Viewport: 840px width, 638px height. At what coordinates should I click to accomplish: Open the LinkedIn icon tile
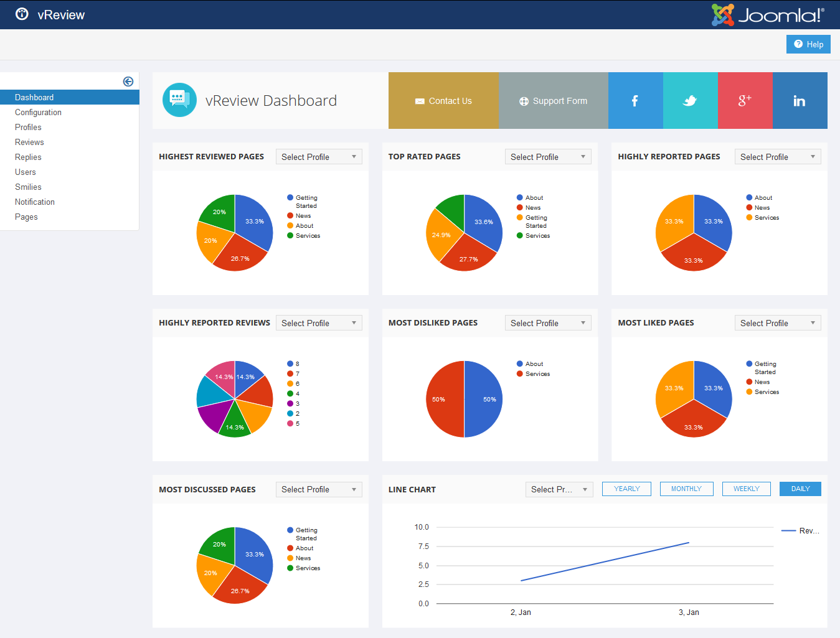pos(800,101)
